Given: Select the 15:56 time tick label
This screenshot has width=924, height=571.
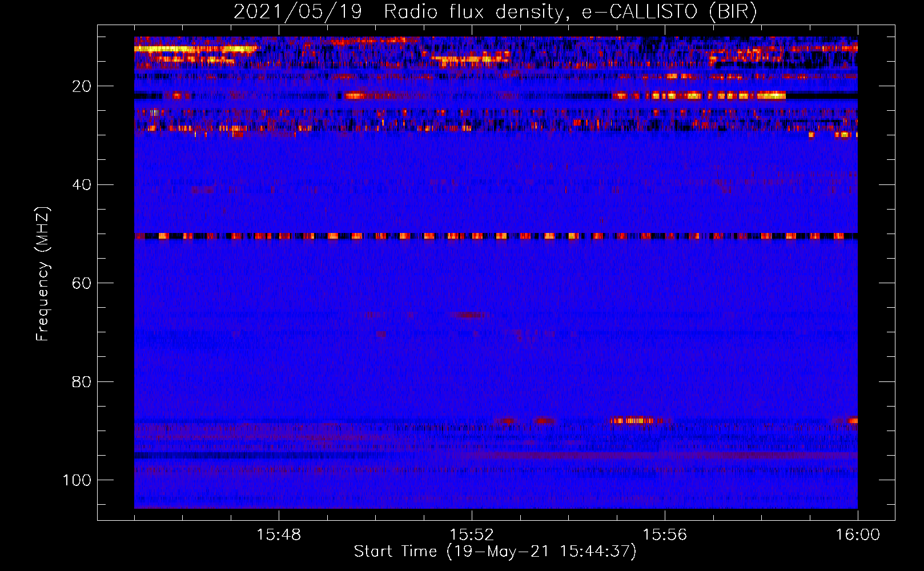Looking at the screenshot, I should (x=665, y=535).
